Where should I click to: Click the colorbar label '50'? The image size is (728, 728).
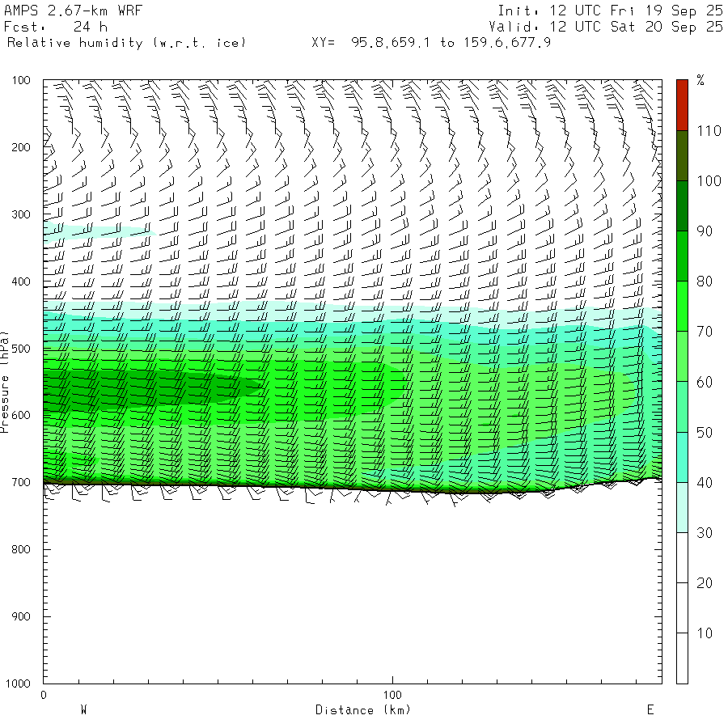705,433
